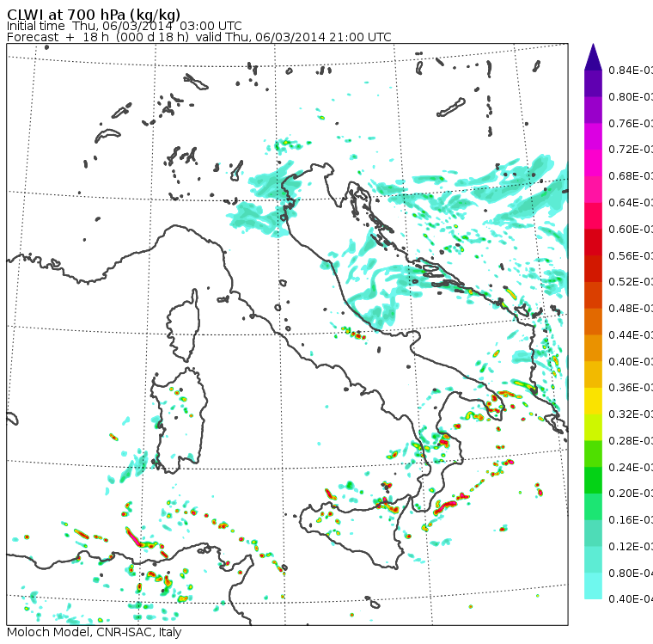
Task: Click the legend label 0.76E-03
Action: (631, 123)
